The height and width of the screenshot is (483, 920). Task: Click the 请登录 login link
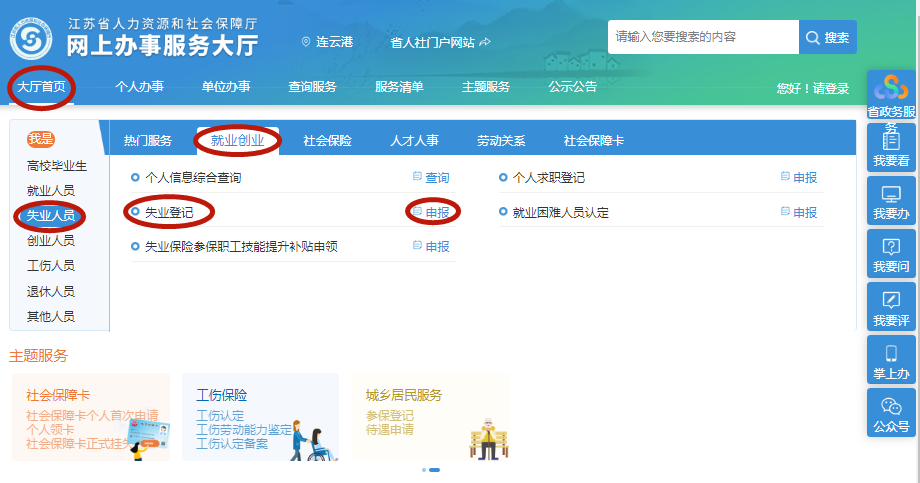[x=830, y=89]
